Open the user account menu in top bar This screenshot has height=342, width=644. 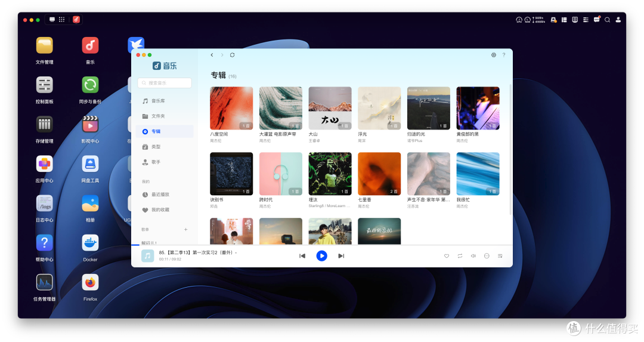618,19
